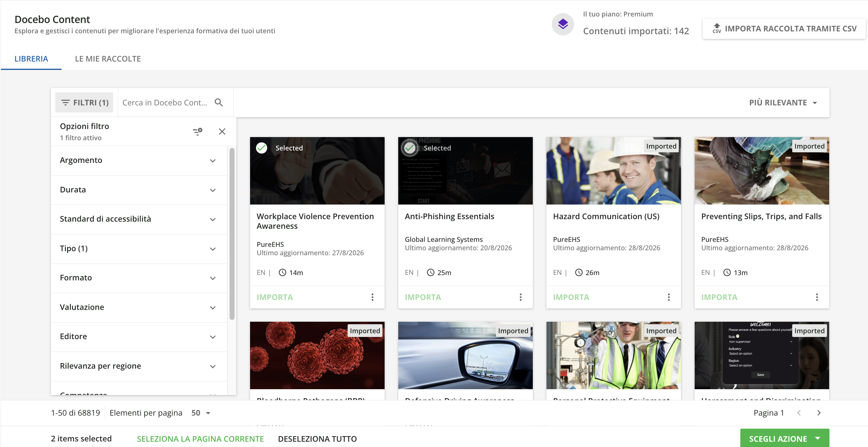Open more options for Anti-Phishing Essentials
Screen dimensions: 868x447
coord(521,297)
